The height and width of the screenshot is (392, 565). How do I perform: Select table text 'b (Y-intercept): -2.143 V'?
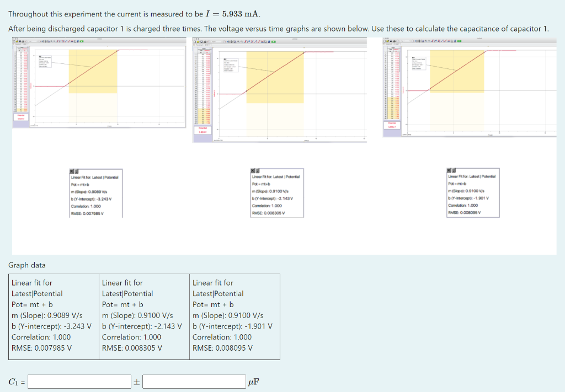pos(142,326)
